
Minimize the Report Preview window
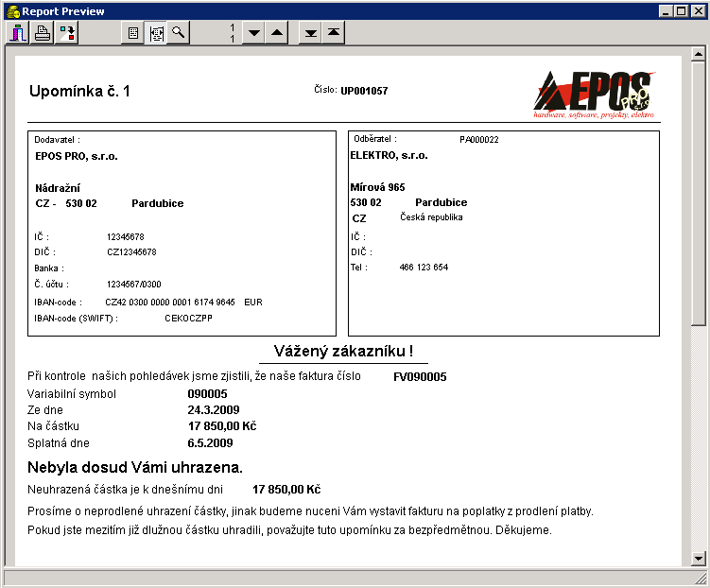667,11
